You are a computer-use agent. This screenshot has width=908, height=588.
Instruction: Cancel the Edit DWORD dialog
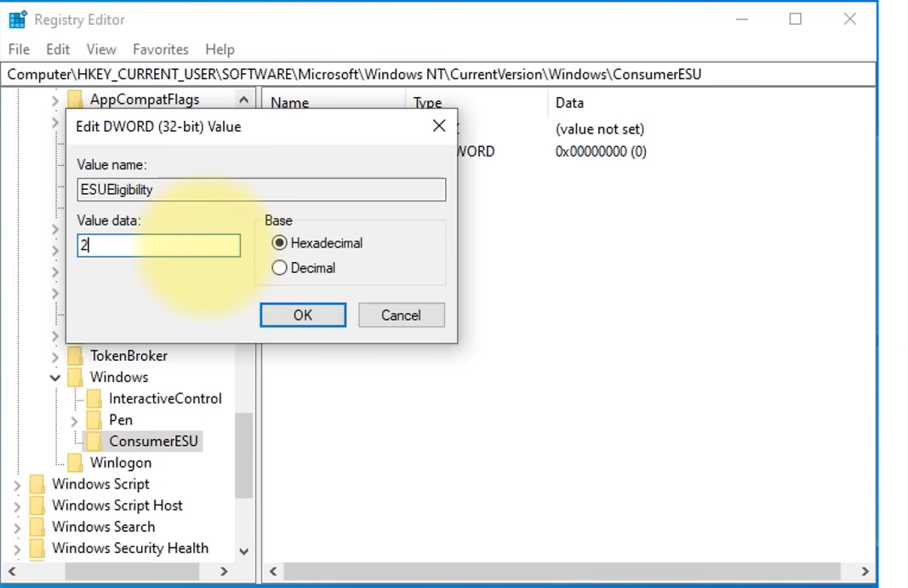[401, 315]
